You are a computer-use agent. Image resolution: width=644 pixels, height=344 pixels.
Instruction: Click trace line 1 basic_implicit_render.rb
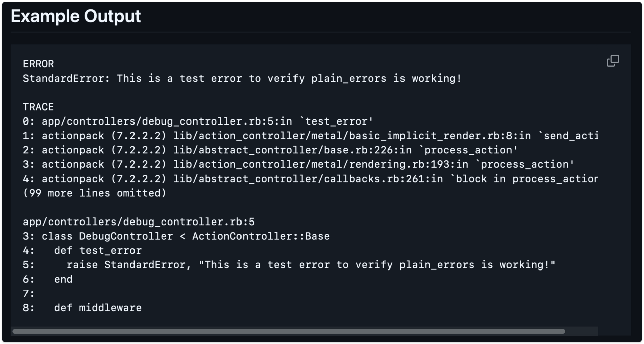point(311,136)
